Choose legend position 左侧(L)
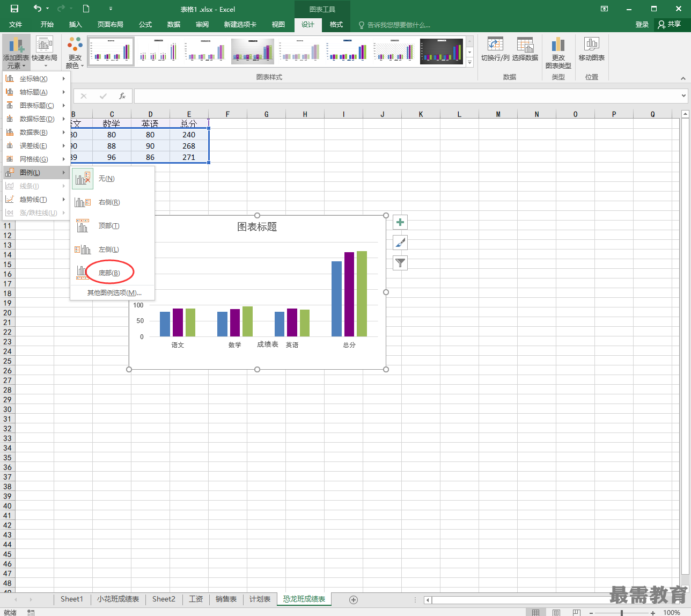691x616 pixels. 113,250
